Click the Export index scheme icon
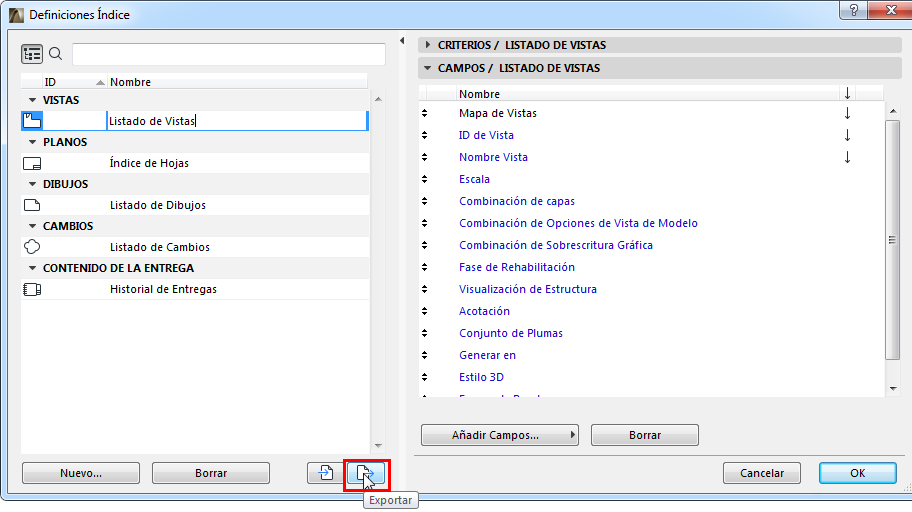Screen dimensions: 912x512 (x=366, y=474)
